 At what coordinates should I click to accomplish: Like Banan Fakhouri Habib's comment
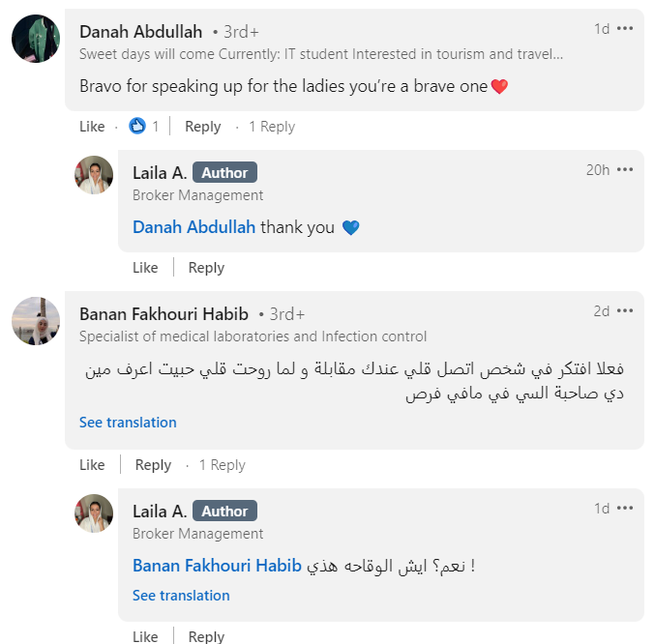(92, 465)
